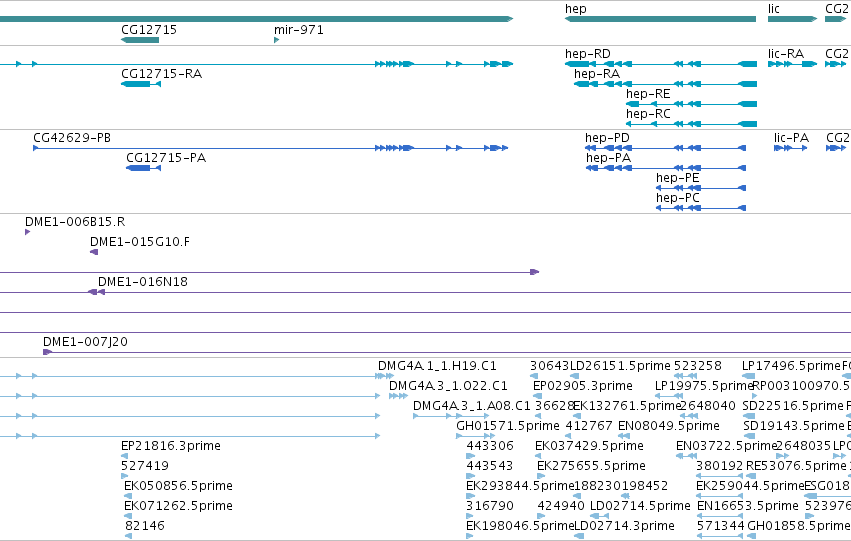Open the DMG4A.3_1.A08.C1 EST label
The width and height of the screenshot is (851, 541).
pyautogui.click(x=472, y=406)
